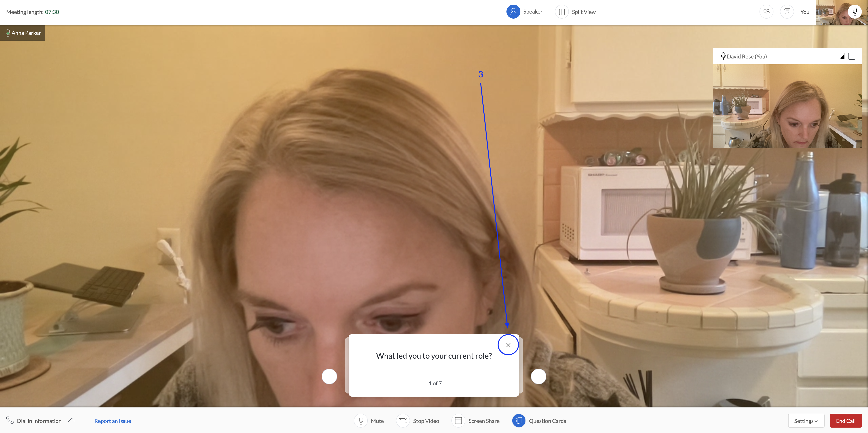868x433 pixels.
Task: Close the question card popup
Action: pos(508,345)
